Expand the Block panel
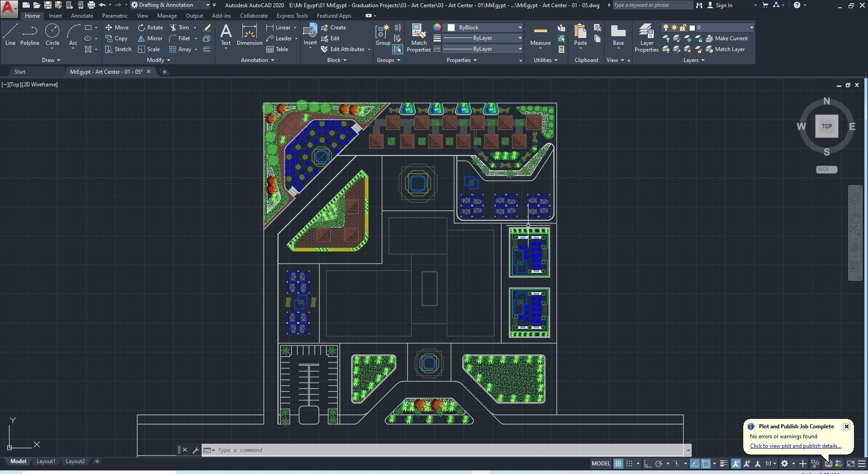The width and height of the screenshot is (868, 474). click(x=337, y=60)
